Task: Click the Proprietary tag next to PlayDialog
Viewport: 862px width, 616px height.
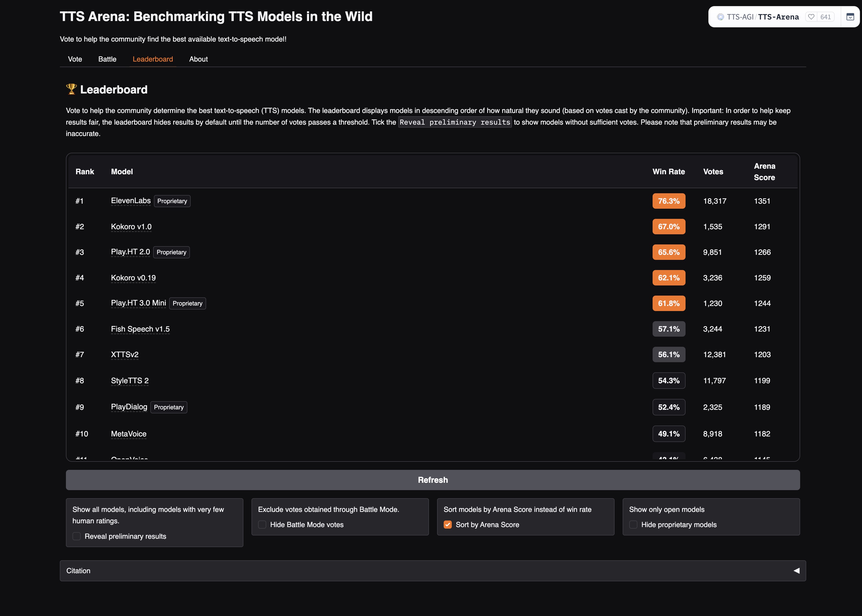Action: point(169,407)
